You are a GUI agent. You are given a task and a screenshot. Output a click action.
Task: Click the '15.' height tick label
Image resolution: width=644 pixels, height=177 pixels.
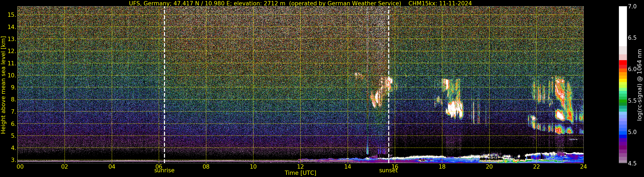[x=12, y=15]
